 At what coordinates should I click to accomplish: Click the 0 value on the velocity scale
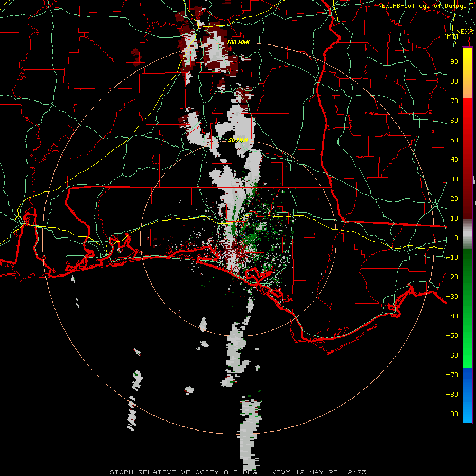click(456, 238)
